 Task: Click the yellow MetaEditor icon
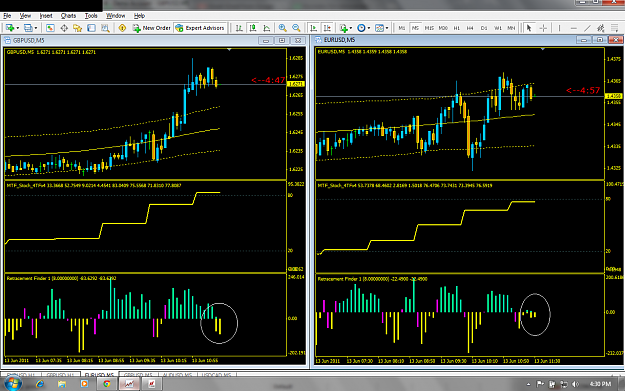tap(122, 28)
